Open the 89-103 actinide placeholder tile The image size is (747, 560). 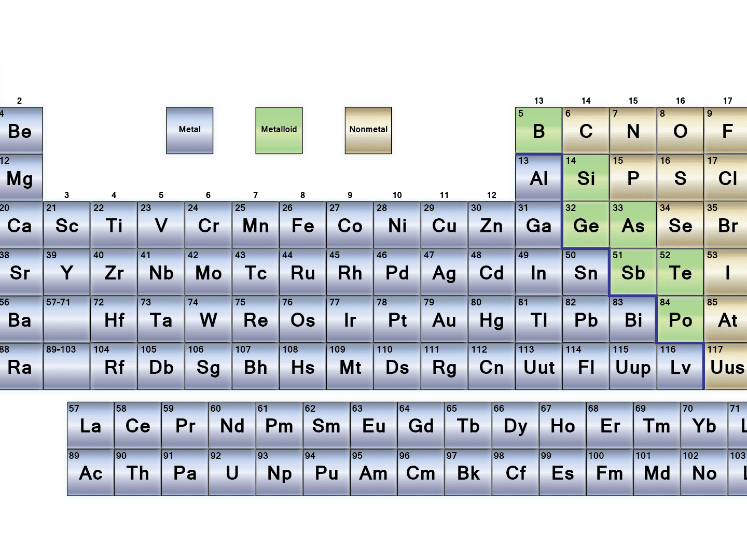(66, 367)
